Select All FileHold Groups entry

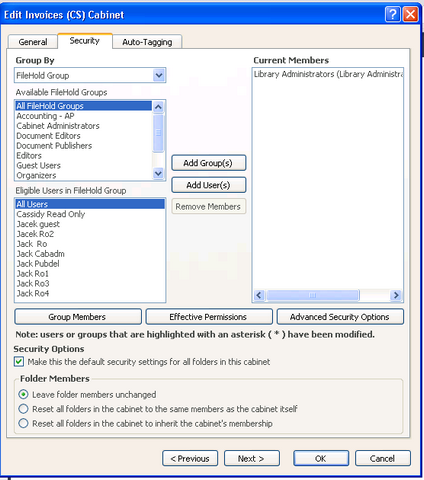(x=83, y=106)
